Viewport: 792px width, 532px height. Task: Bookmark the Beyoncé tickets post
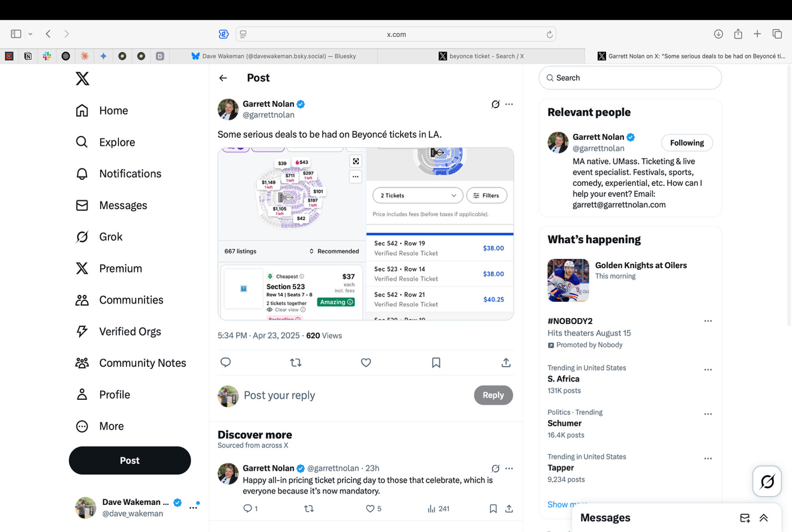[436, 363]
